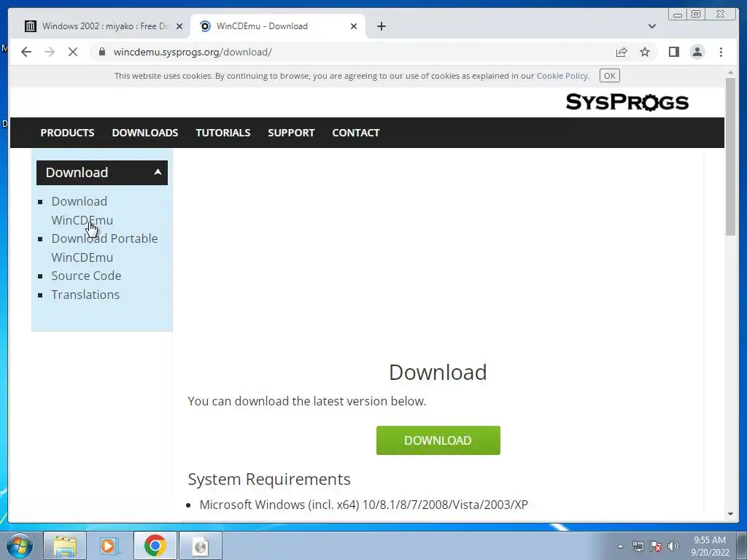Click the SysProgs logo
Image resolution: width=747 pixels, height=560 pixels.
[x=627, y=102]
